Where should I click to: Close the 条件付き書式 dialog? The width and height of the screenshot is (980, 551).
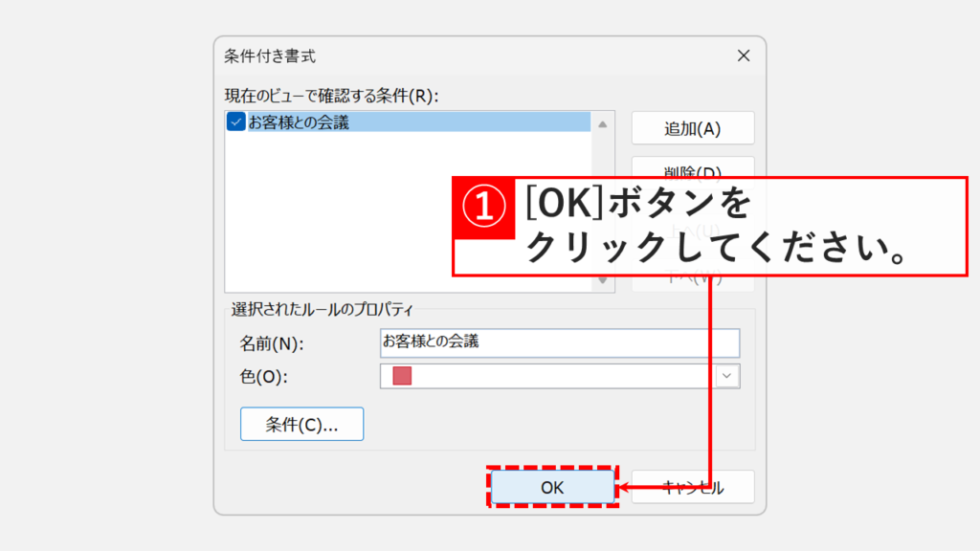[744, 55]
